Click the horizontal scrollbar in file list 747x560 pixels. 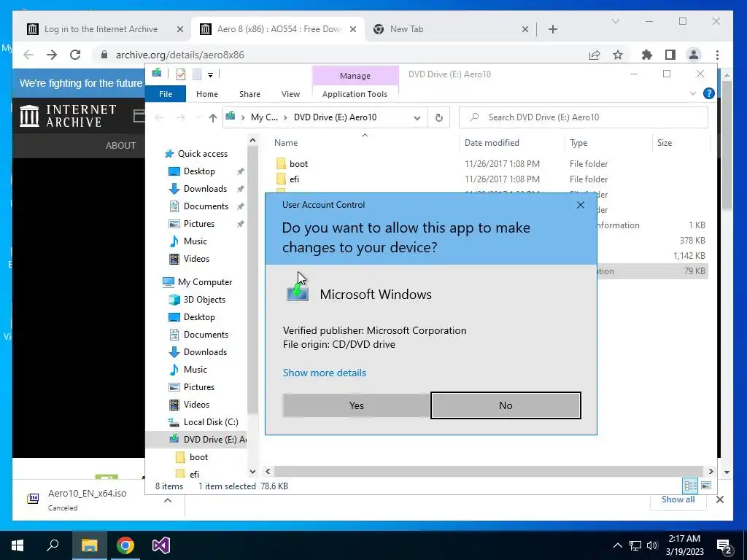tap(489, 472)
